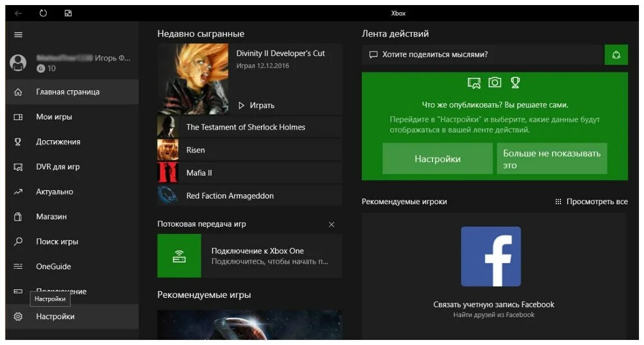Select Актуально in the sidebar
Screen dimensions: 644x345
[x=72, y=192]
